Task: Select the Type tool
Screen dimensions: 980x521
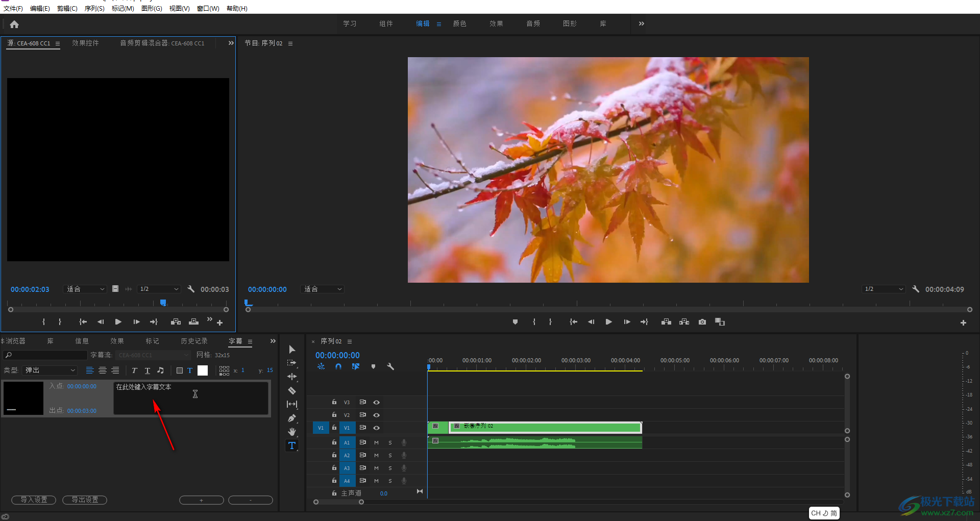Action: coord(292,445)
